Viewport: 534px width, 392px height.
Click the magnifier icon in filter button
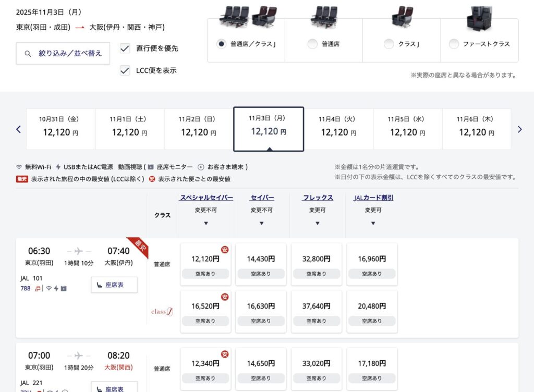[29, 53]
